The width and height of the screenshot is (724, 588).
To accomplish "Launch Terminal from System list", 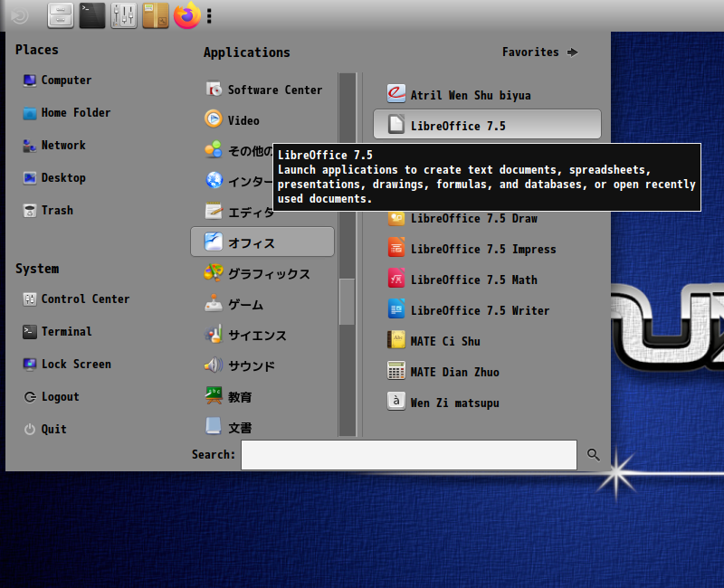I will coord(57,331).
